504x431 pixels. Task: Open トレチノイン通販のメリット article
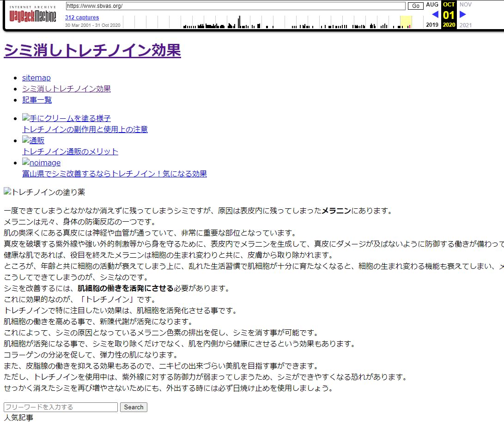click(70, 152)
